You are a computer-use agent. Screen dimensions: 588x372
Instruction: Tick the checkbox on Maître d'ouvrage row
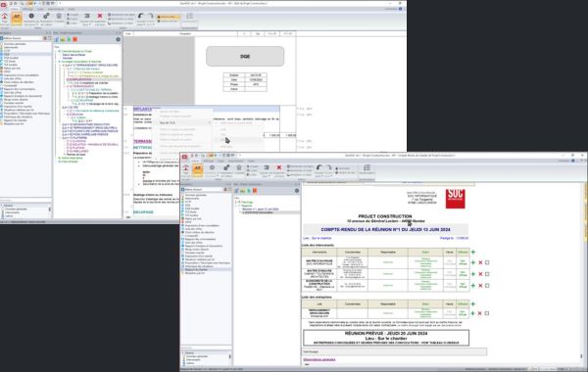tap(487, 262)
